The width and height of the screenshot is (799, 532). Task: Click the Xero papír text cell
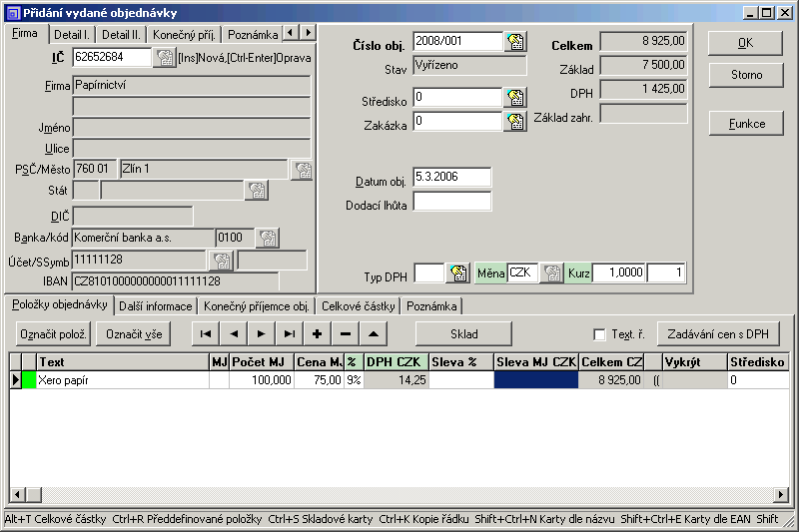pyautogui.click(x=123, y=379)
